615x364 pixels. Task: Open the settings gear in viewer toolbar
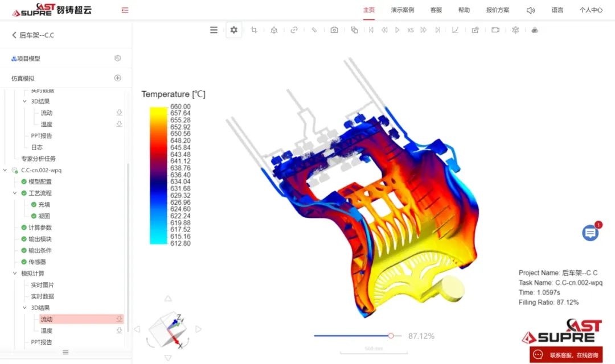[x=233, y=30]
